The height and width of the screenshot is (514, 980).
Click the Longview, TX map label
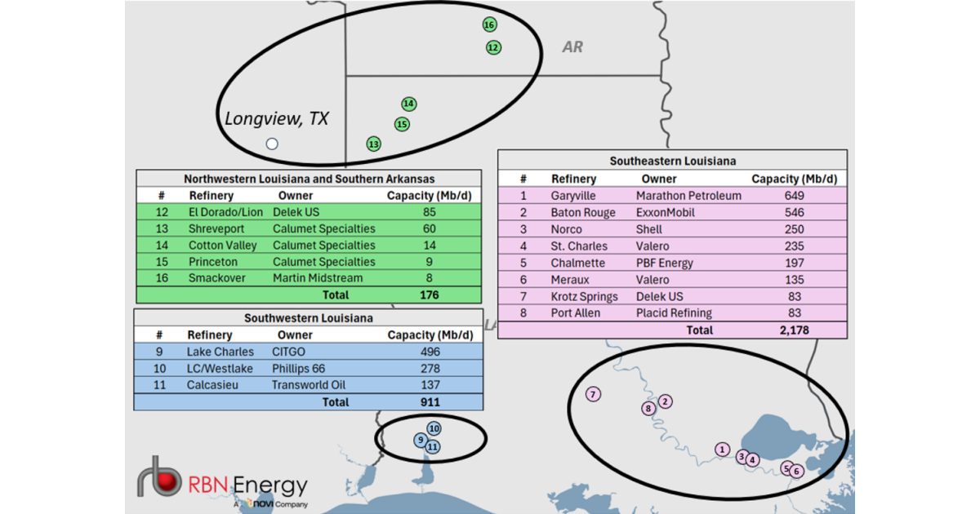276,118
